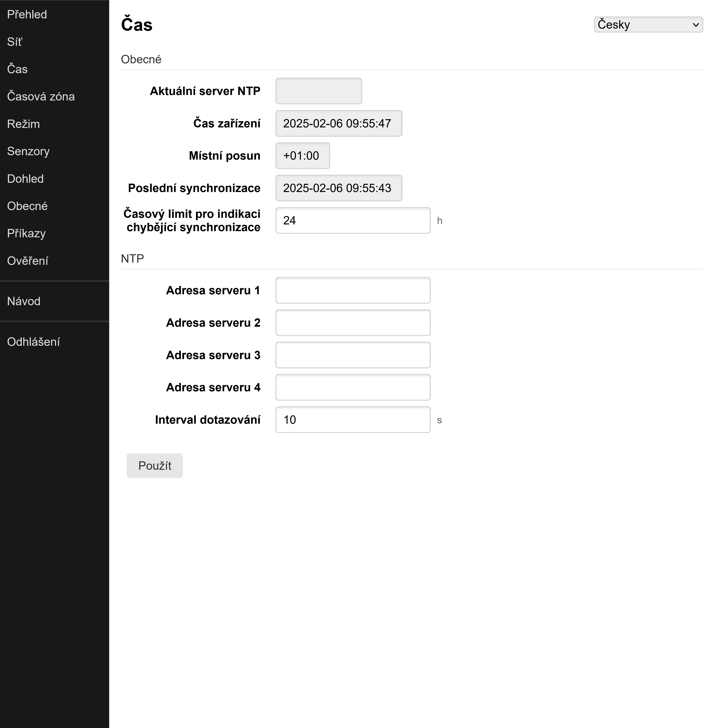728x728 pixels.
Task: Go to the Režim section
Action: 23,124
